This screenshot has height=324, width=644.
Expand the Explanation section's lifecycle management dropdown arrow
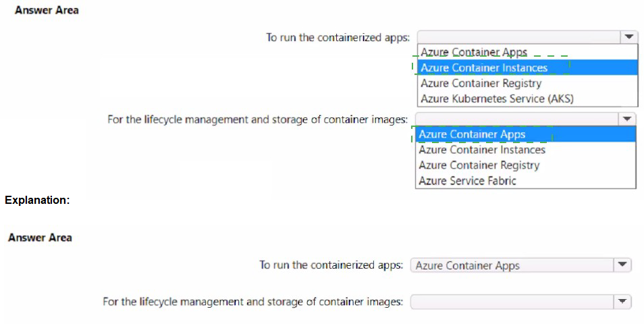622,302
